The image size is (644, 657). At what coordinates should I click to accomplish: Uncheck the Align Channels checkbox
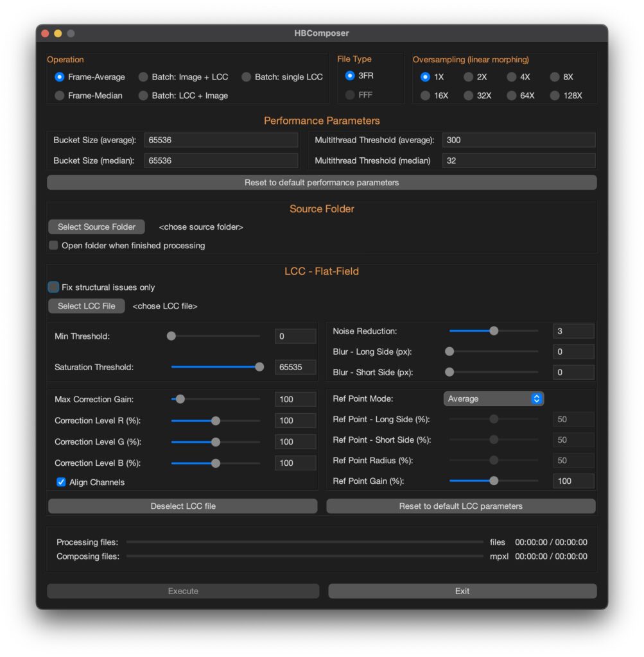[x=61, y=482]
